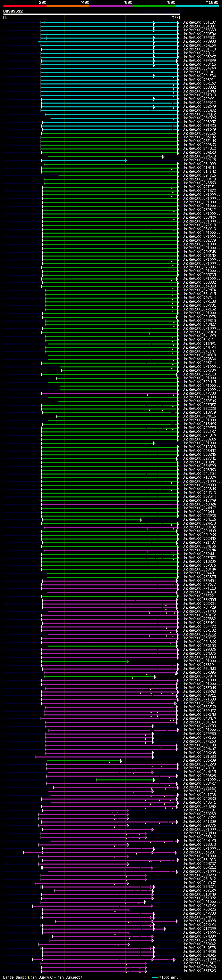Select label UniRef100_C5X237
Screen dimensions: 222x980
tap(199, 852)
